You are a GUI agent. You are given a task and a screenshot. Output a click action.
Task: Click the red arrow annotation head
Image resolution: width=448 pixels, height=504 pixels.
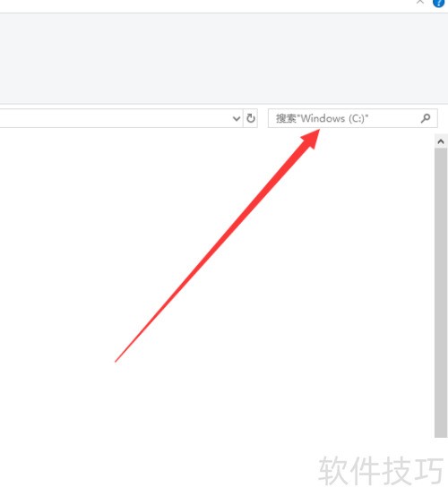pos(311,138)
